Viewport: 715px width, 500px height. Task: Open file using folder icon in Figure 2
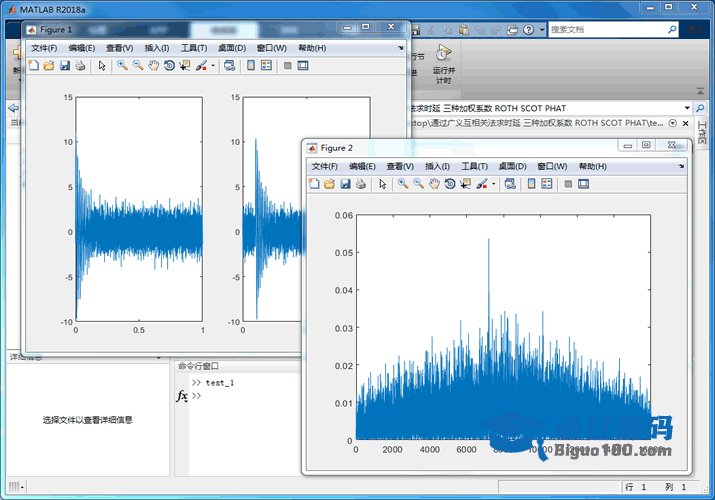(329, 184)
